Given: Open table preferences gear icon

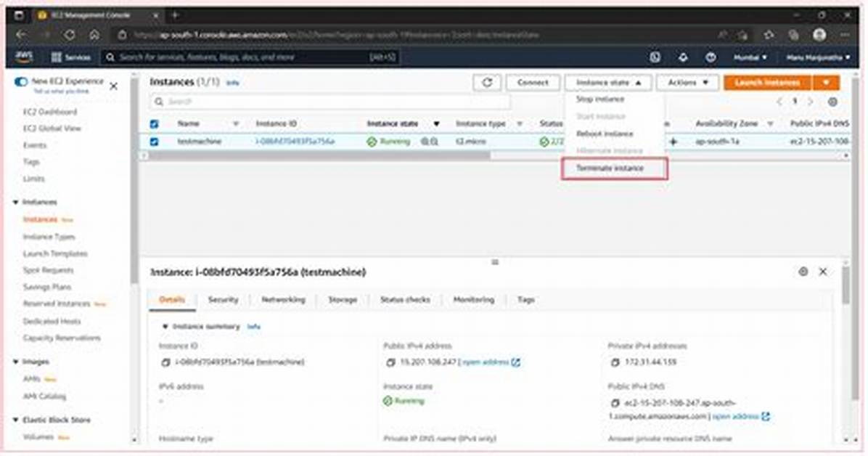Looking at the screenshot, I should (x=832, y=102).
